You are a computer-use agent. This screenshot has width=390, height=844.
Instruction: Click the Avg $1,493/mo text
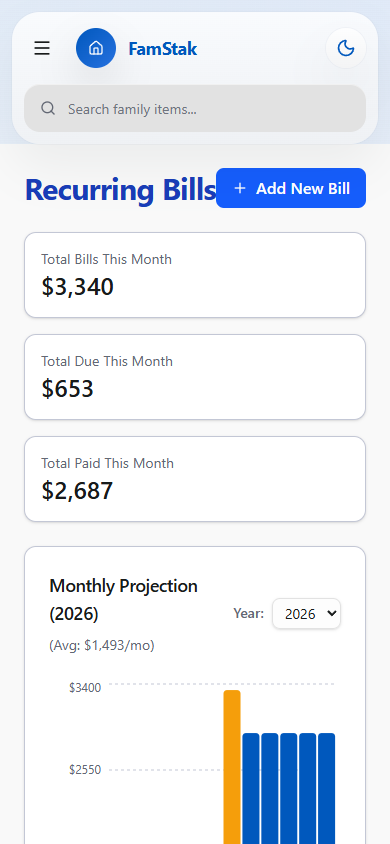click(102, 645)
